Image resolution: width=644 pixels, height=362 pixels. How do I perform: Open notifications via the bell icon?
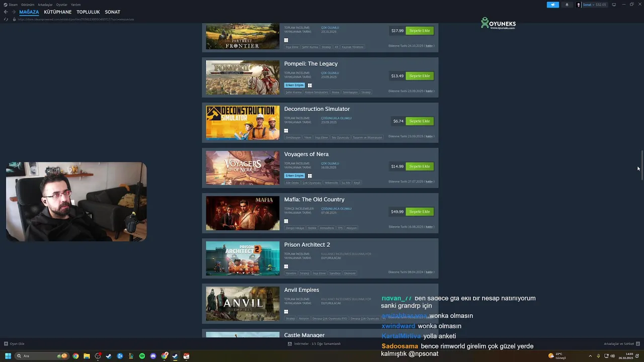pyautogui.click(x=567, y=5)
